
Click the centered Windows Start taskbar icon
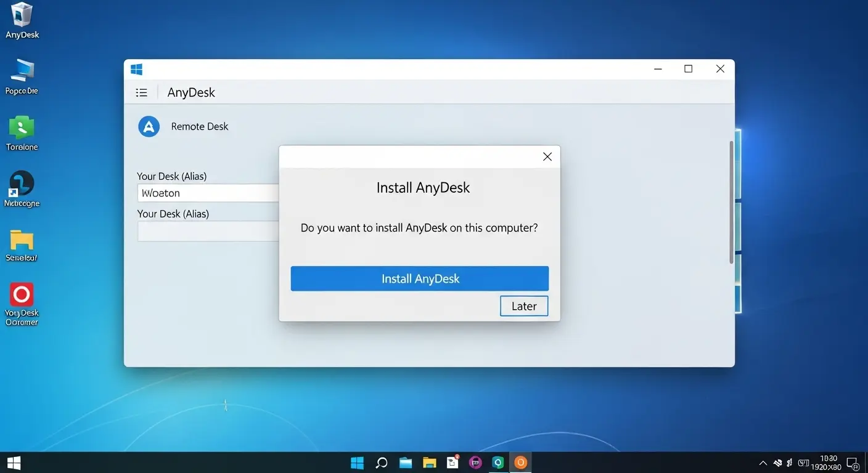pos(357,463)
